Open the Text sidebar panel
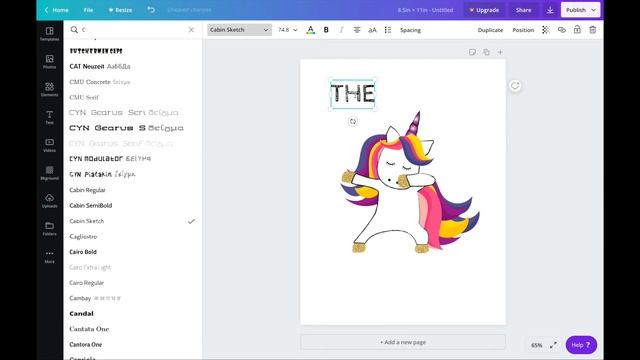Screen dimensions: 640x360 (x=49, y=117)
